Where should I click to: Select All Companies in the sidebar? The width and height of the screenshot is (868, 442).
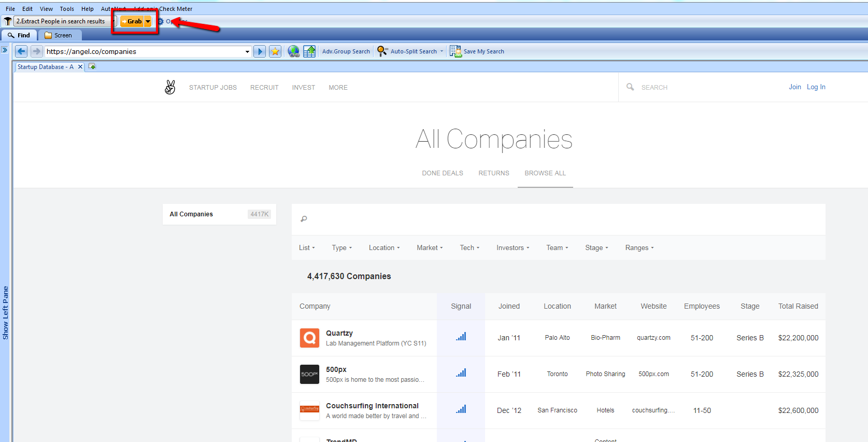pos(219,214)
